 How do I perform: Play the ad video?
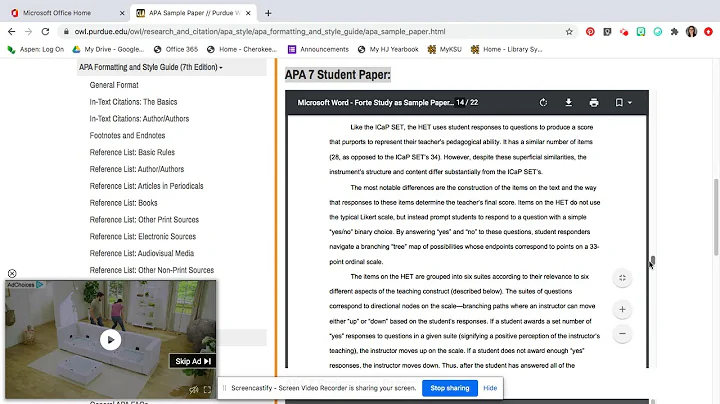(110, 340)
